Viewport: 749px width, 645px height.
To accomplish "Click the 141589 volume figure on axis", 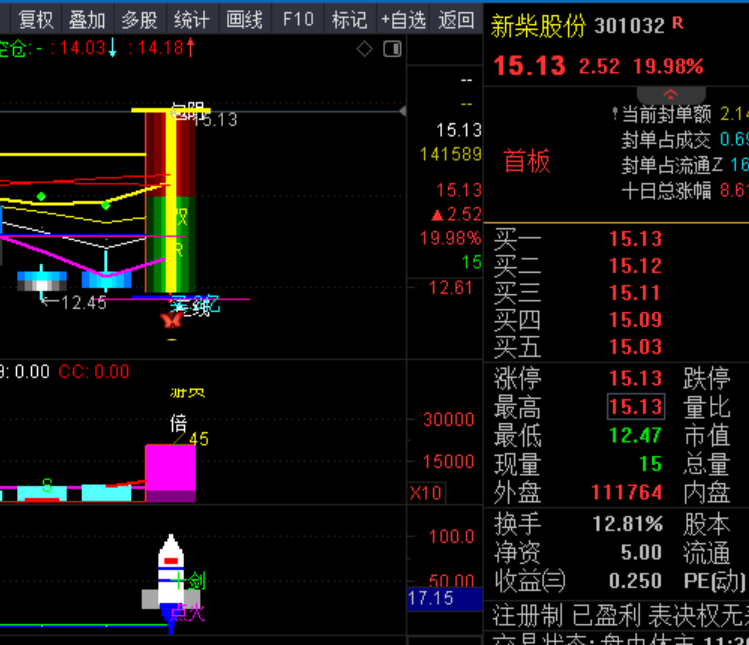I will (x=450, y=154).
